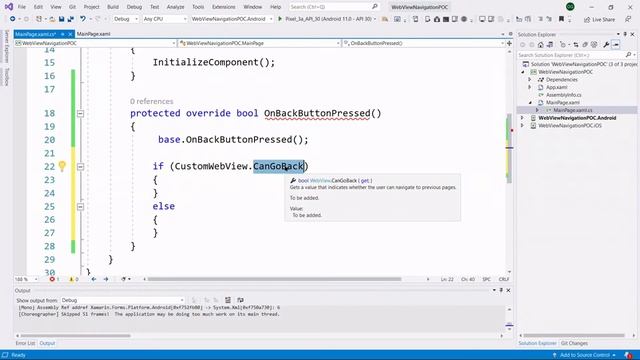The height and width of the screenshot is (360, 640).
Task: Expand the WebViewNavigationPOC.Android project node
Action: click(522, 118)
